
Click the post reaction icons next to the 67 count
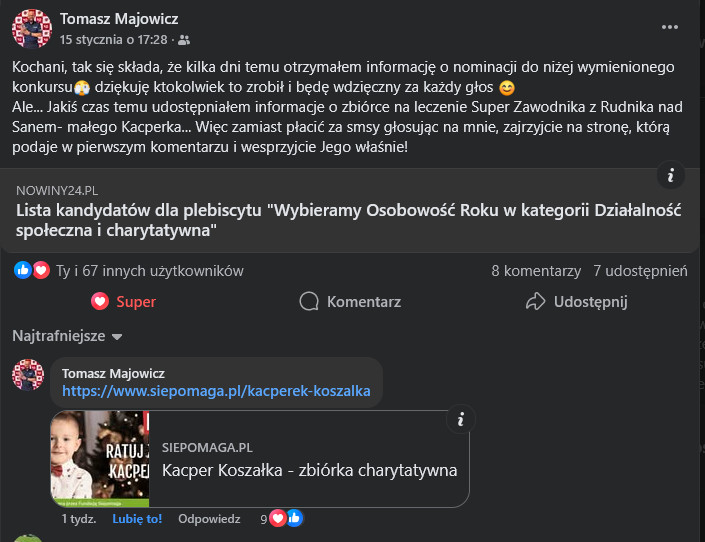[x=32, y=270]
